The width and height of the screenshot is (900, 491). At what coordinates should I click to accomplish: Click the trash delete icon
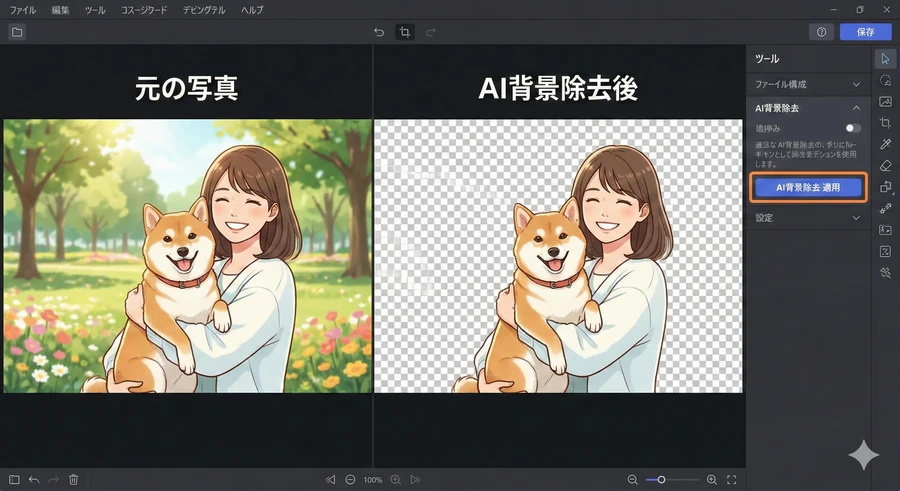73,480
